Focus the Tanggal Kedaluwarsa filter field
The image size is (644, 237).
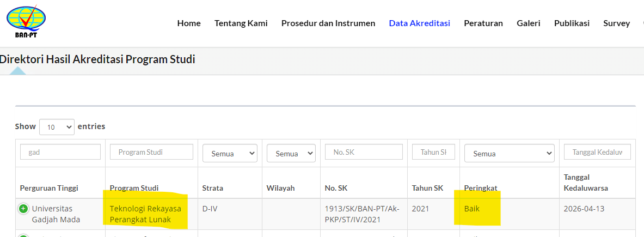point(597,152)
